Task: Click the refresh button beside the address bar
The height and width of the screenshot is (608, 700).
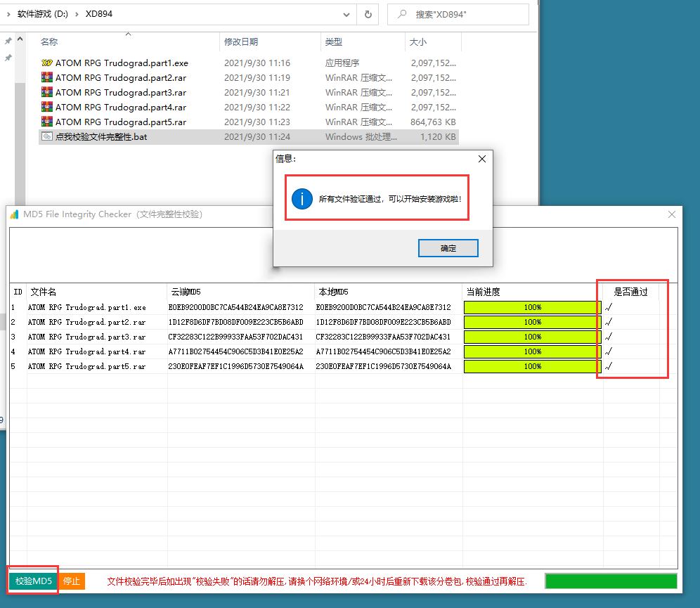Action: (368, 14)
